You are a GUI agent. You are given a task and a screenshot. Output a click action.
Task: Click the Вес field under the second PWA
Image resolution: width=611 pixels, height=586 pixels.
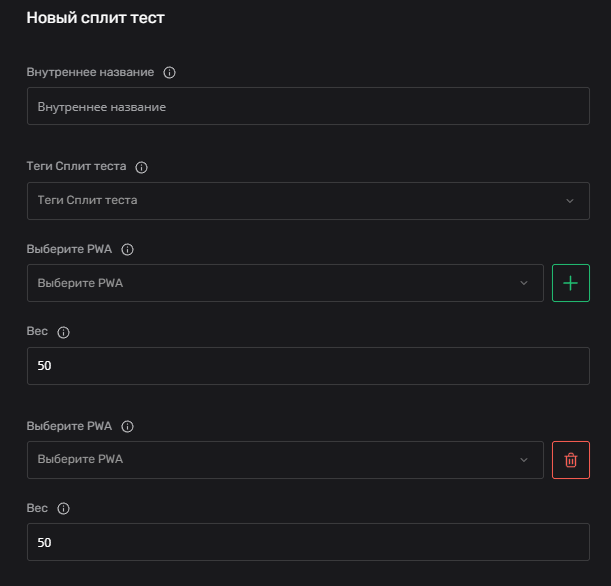point(308,543)
